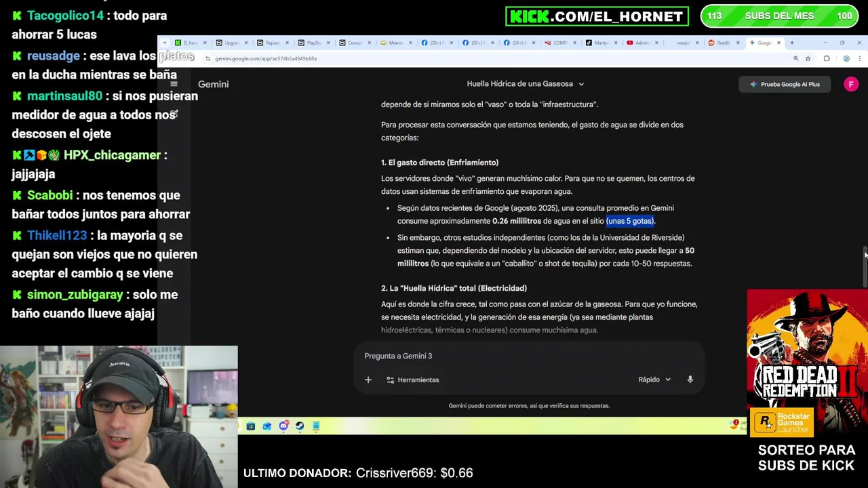Click the zoom magnifier icon in address bar
The width and height of the screenshot is (868, 488).
point(795,58)
